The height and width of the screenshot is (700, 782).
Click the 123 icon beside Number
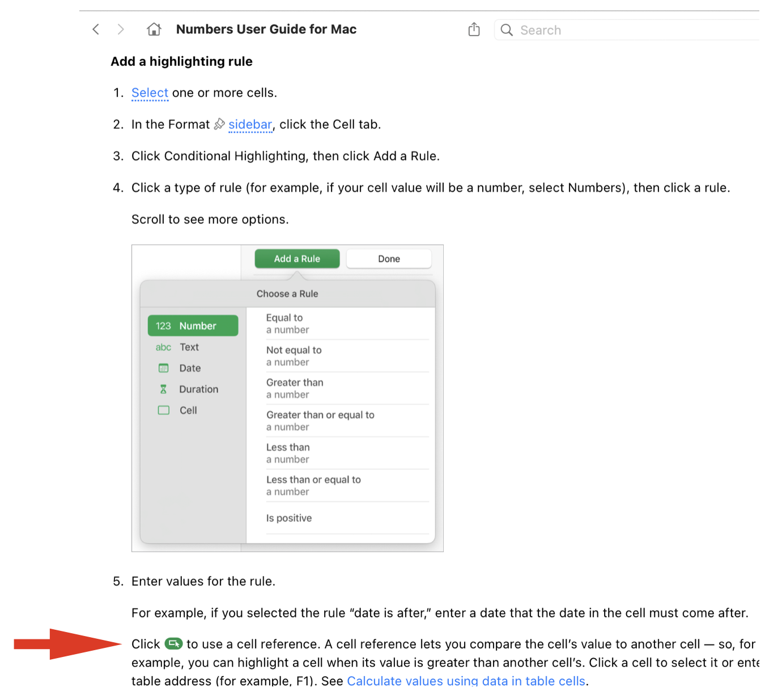tap(163, 326)
